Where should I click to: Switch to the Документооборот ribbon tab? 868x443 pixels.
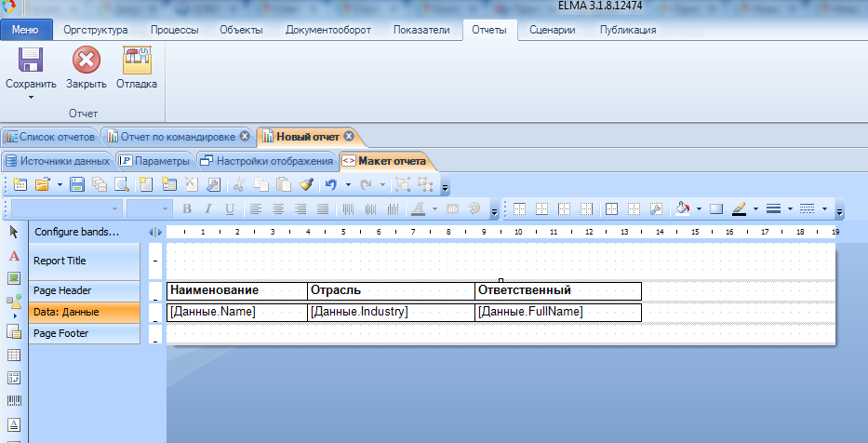click(x=327, y=30)
